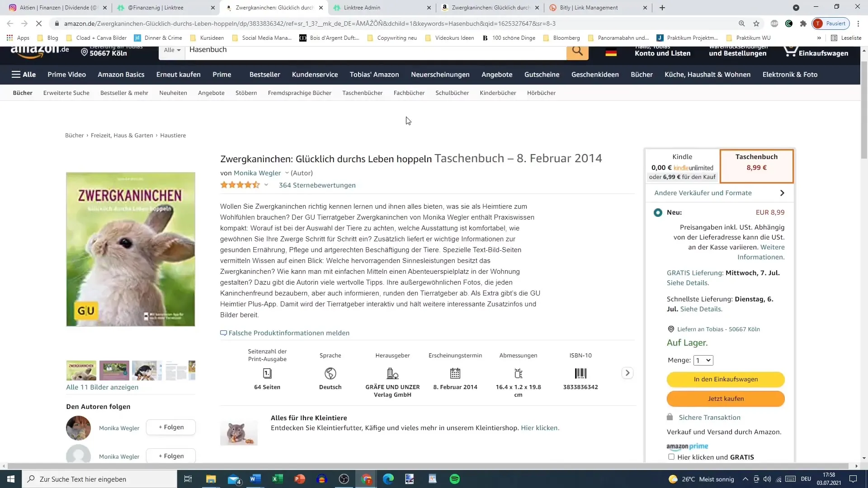
Task: Select the Neu EUR 8,99 radio option
Action: [x=658, y=212]
